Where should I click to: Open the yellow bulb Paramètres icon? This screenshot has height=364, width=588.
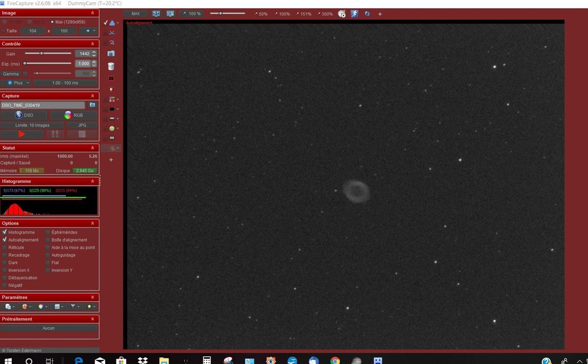pyautogui.click(x=89, y=306)
